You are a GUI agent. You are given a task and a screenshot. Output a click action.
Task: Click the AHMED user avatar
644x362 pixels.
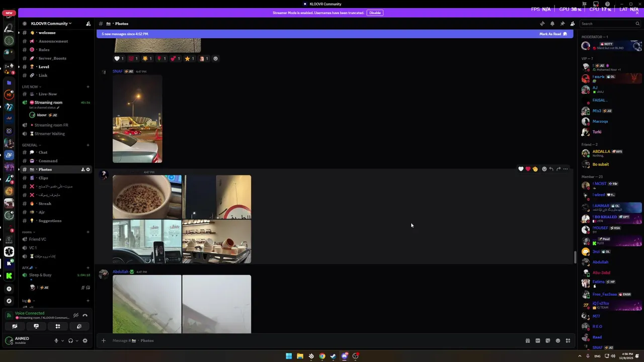[9, 340]
